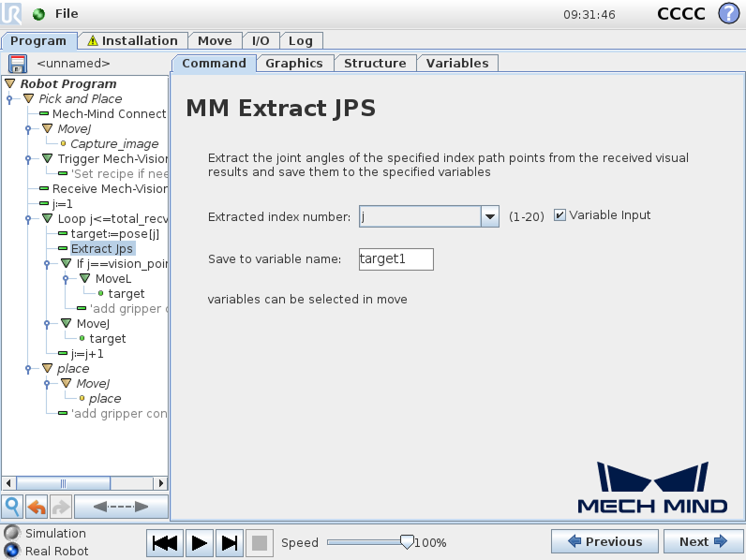Select the Simulation radio button
This screenshot has height=560, width=746.
[12, 533]
